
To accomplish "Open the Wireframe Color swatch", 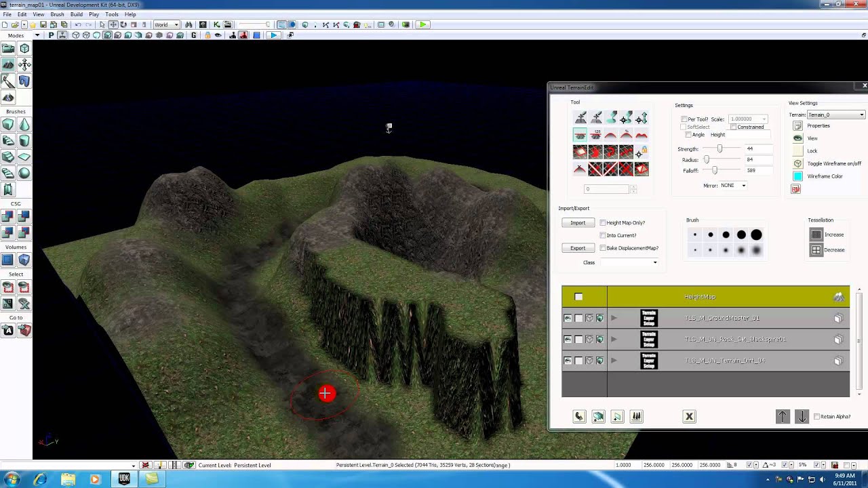I will 797,176.
